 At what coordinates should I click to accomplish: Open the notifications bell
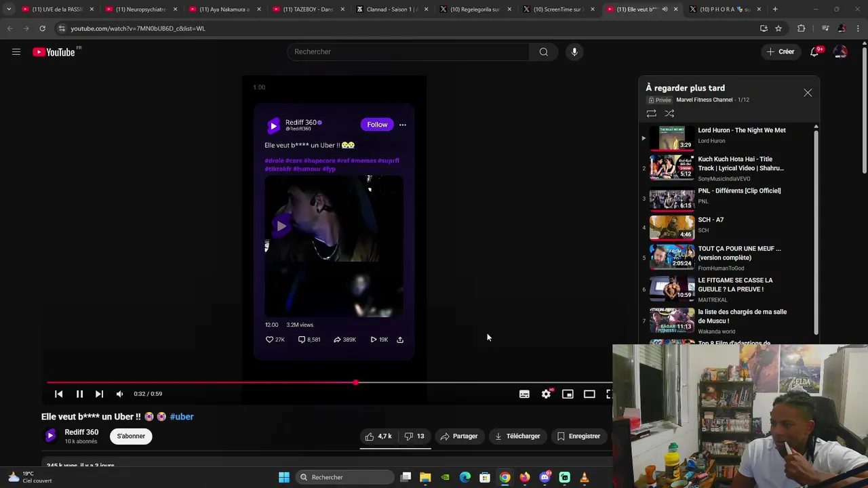[814, 52]
